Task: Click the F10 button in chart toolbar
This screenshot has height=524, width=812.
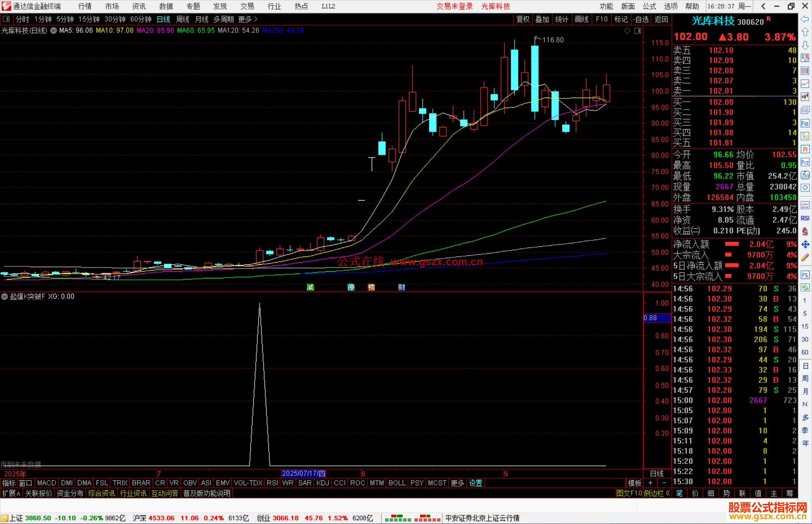Action: click(602, 19)
